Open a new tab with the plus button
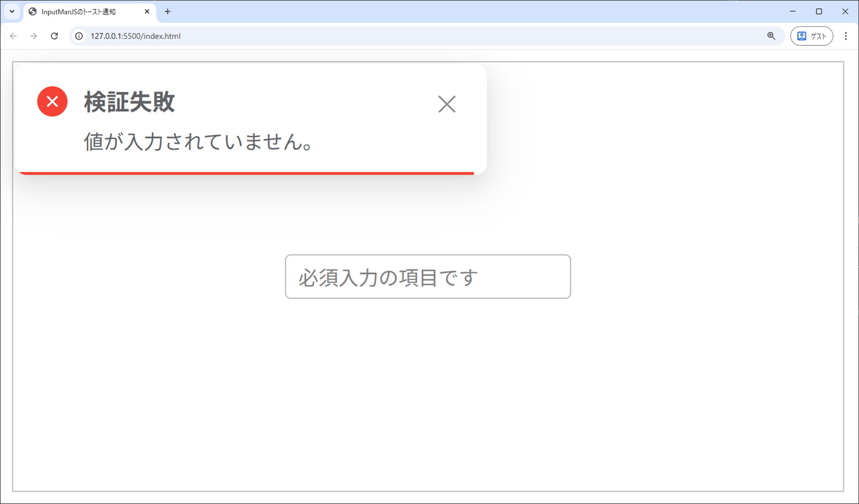The width and height of the screenshot is (859, 504). click(x=168, y=11)
